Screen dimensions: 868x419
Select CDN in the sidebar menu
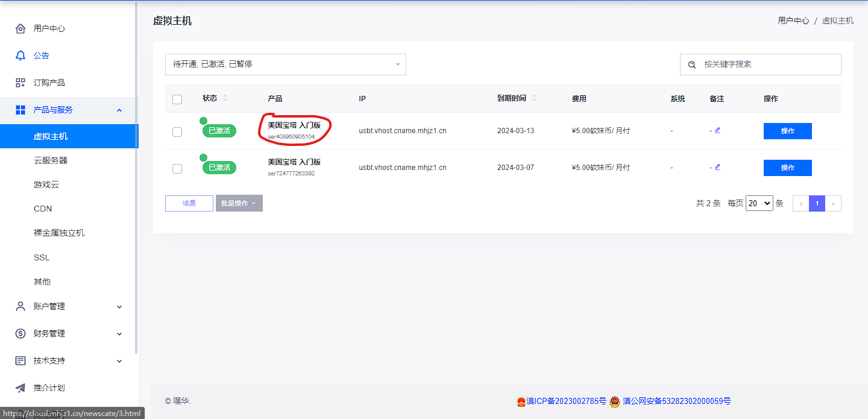pyautogui.click(x=43, y=209)
